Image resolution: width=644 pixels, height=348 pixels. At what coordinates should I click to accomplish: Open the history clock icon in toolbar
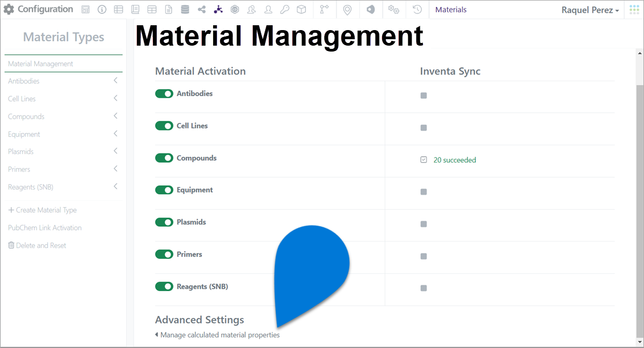pos(417,10)
